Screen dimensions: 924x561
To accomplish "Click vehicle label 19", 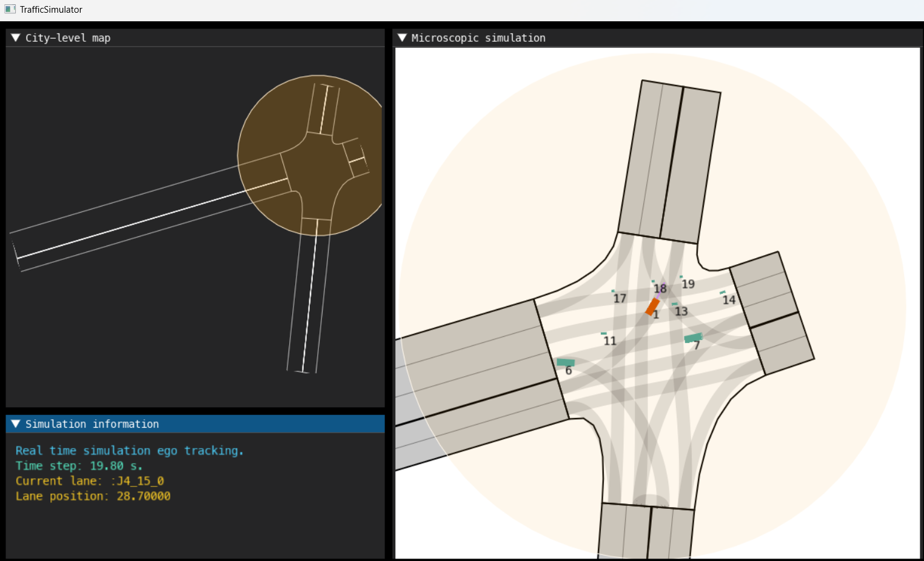I will click(x=688, y=284).
